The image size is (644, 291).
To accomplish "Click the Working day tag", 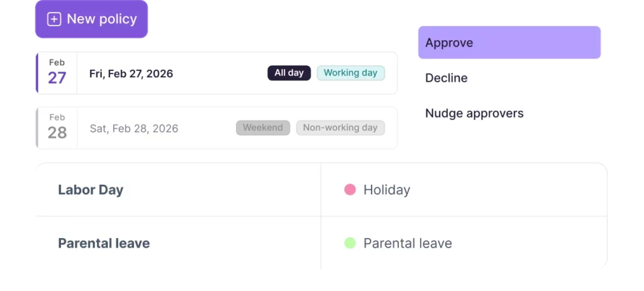I will coord(351,73).
